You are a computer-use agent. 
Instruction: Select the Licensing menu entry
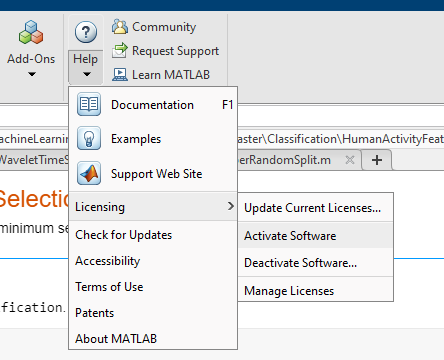153,207
